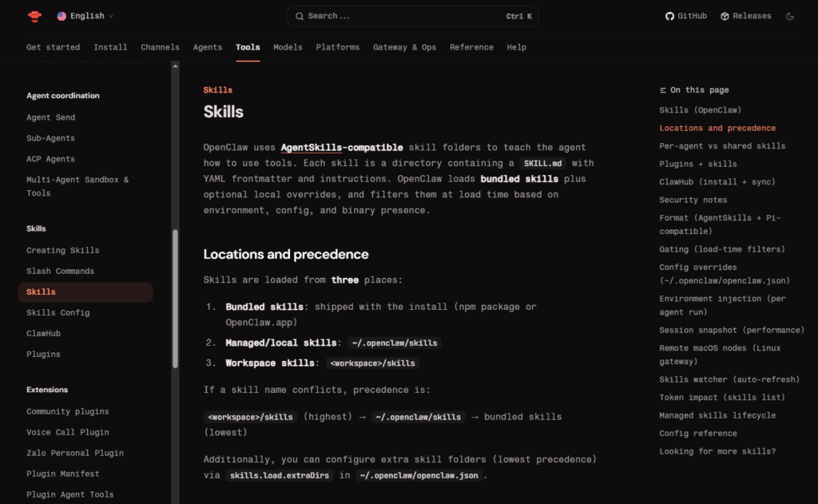Click the Releases package icon
The image size is (818, 504).
click(x=725, y=16)
